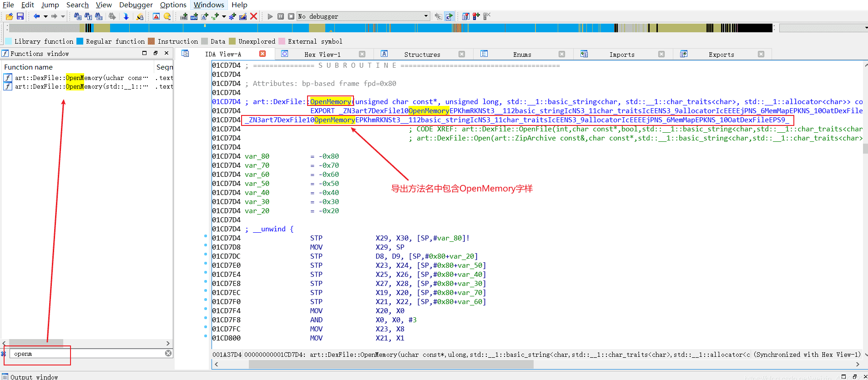
Task: Click the Save database icon
Action: (x=20, y=16)
